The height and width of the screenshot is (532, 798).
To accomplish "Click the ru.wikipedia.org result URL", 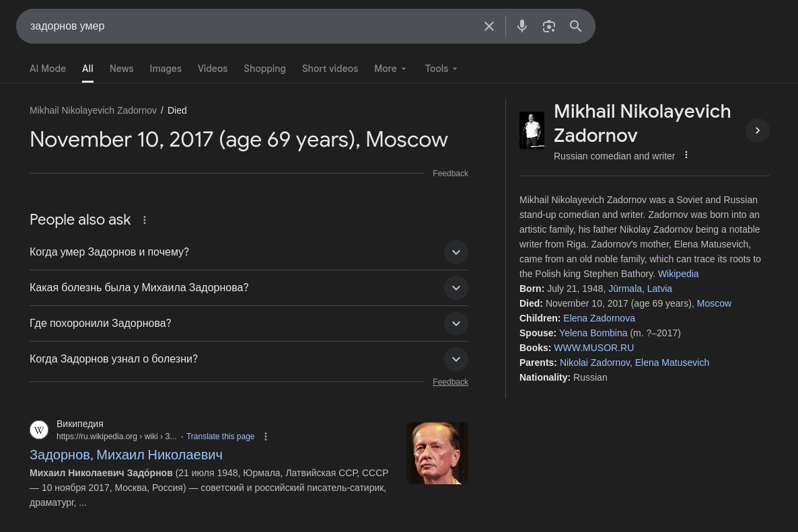I will pos(116,436).
